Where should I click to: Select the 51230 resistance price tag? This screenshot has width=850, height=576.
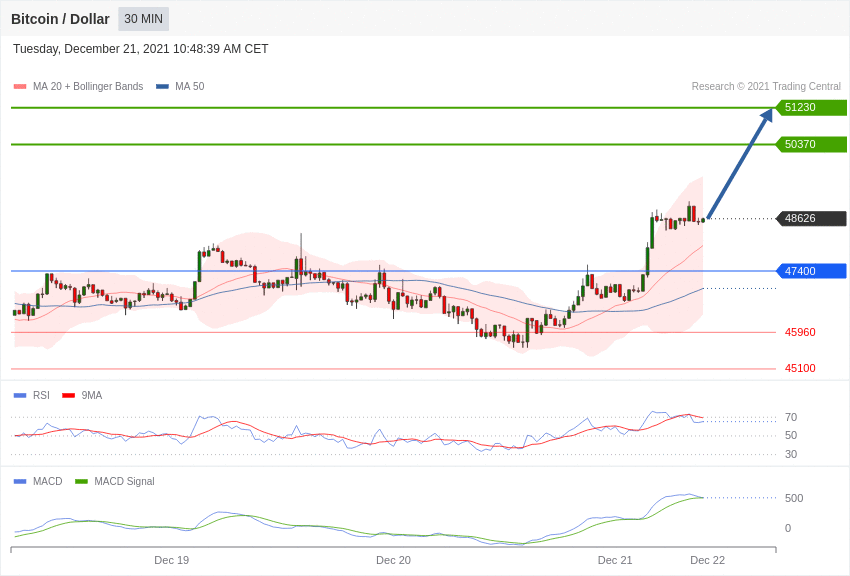click(811, 108)
